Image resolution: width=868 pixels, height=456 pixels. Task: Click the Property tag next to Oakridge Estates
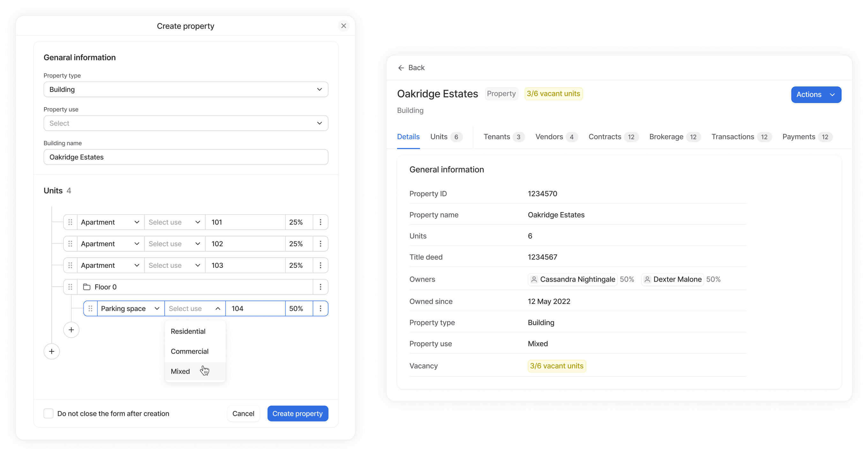click(501, 94)
